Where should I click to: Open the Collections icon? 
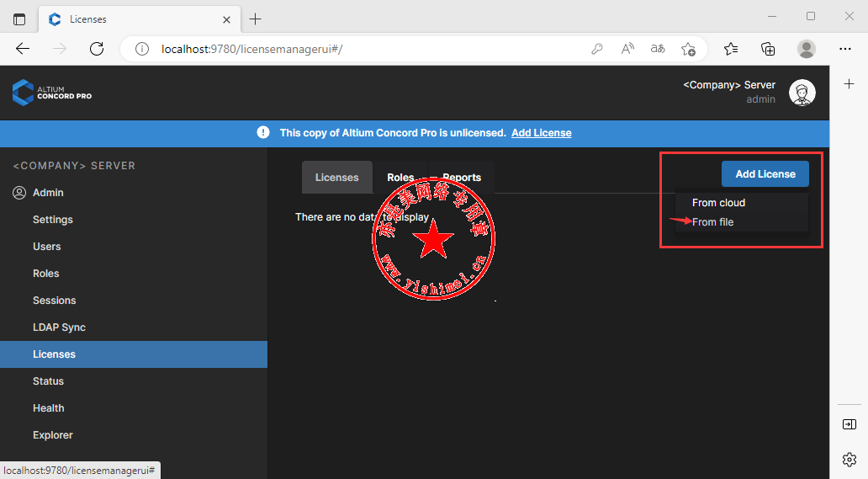768,49
